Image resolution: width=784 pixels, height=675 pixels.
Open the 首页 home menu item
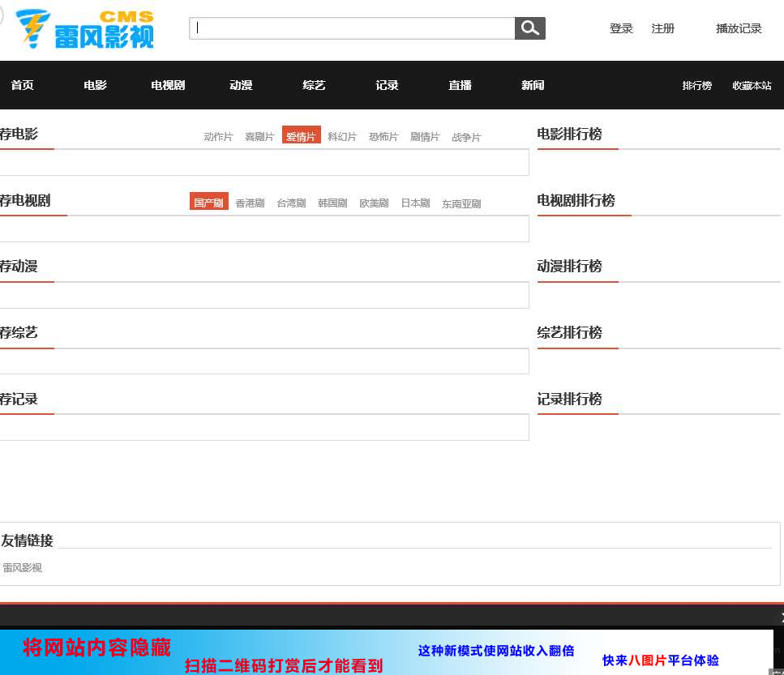tap(22, 84)
